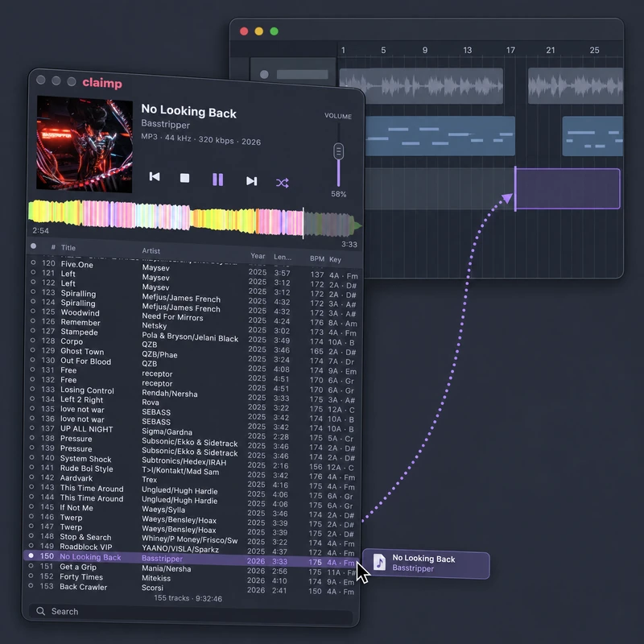This screenshot has height=644, width=644.
Task: Click artist Netsky in the playlist
Action: tap(155, 326)
